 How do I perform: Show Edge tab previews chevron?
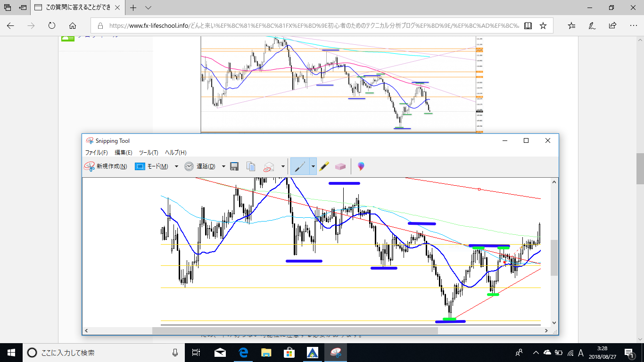(x=148, y=8)
